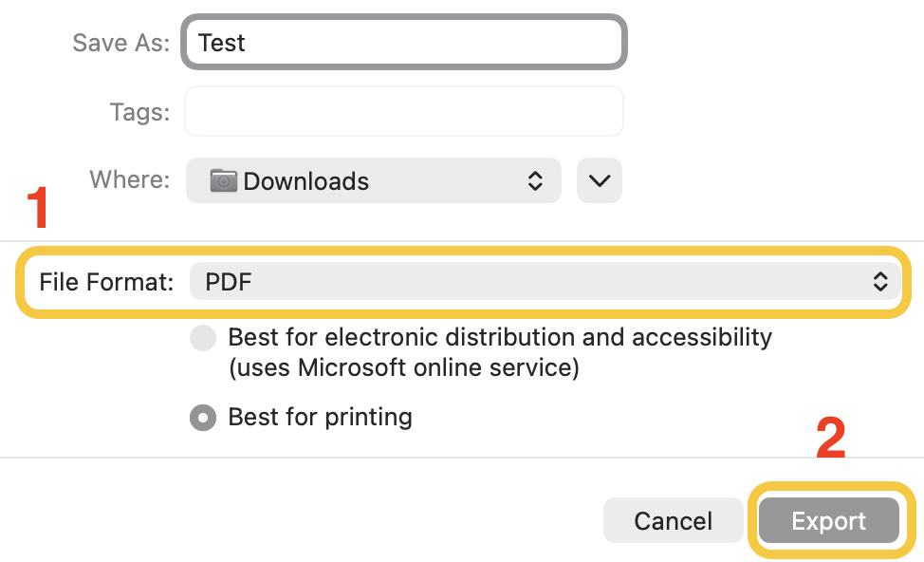Viewport: 924px width, 562px height.
Task: Click the "(uses Microsoft online service)" text
Action: 403,367
